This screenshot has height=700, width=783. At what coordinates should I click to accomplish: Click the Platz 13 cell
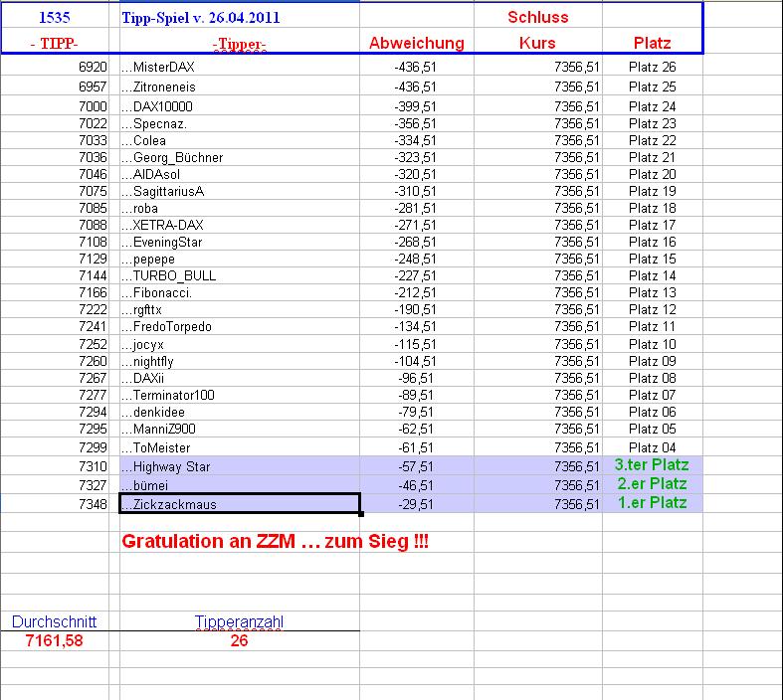click(652, 293)
